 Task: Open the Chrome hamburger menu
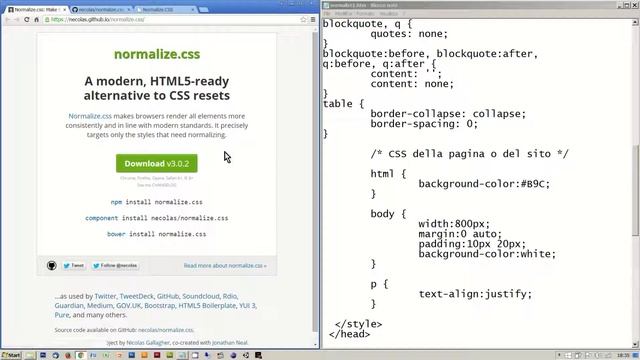point(313,19)
